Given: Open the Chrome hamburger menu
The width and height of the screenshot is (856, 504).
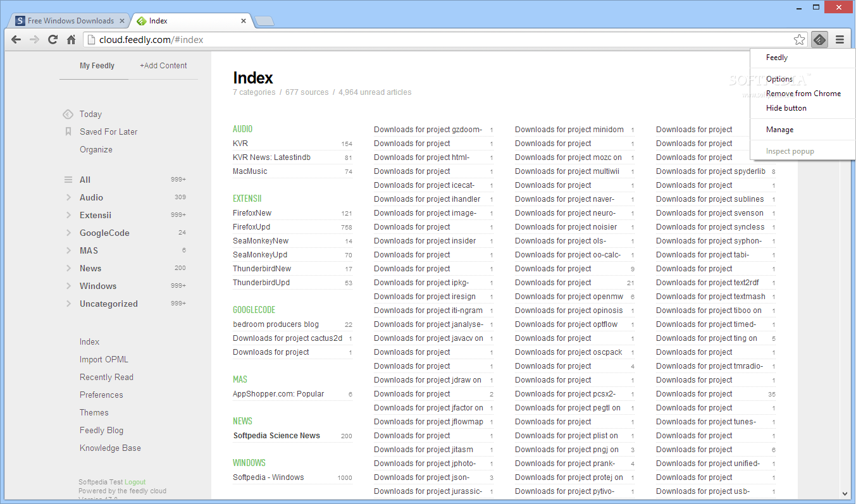Looking at the screenshot, I should click(x=840, y=40).
